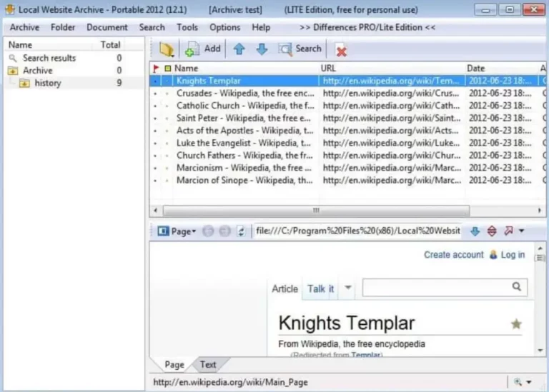Click the zoom magnifier in status bar
Viewport: 549px width, 392px height.
[518, 382]
